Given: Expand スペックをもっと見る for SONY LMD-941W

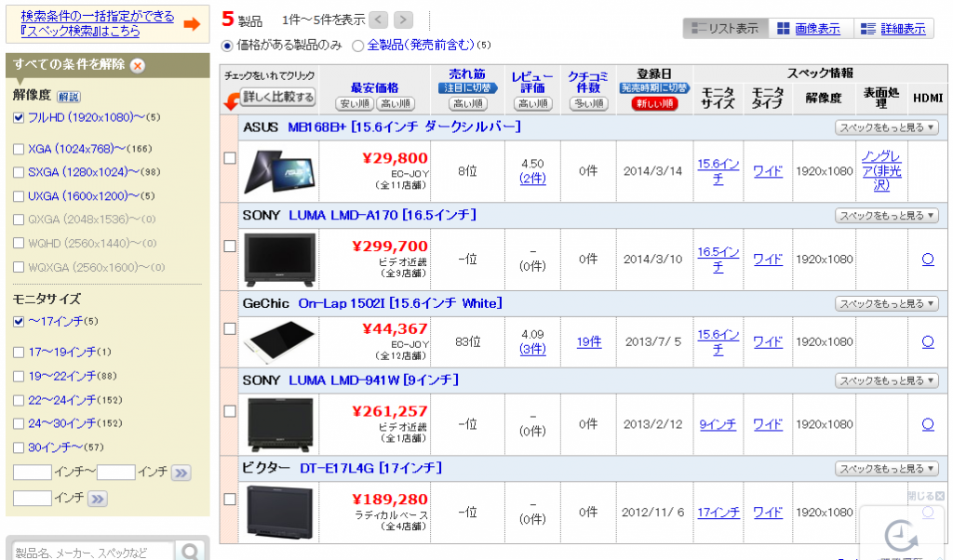Looking at the screenshot, I should click(x=887, y=380).
